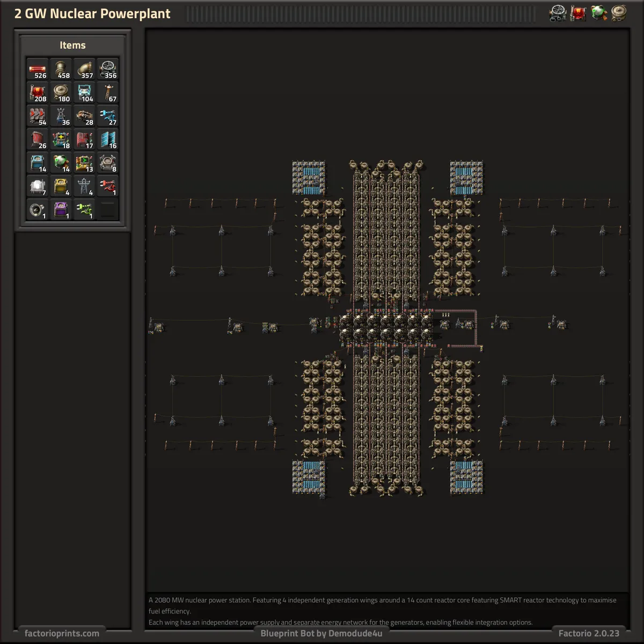Select the pump item showing 28
Image resolution: width=644 pixels, height=644 pixels.
(84, 116)
